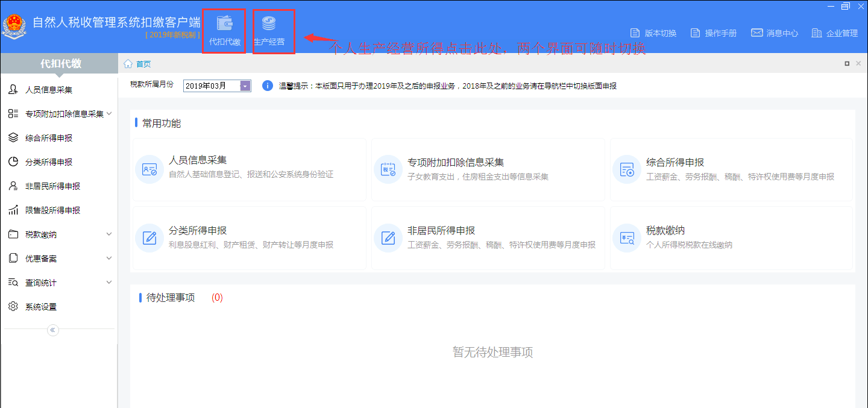
Task: Click the blue info icon beside 温馨提示
Action: (268, 86)
